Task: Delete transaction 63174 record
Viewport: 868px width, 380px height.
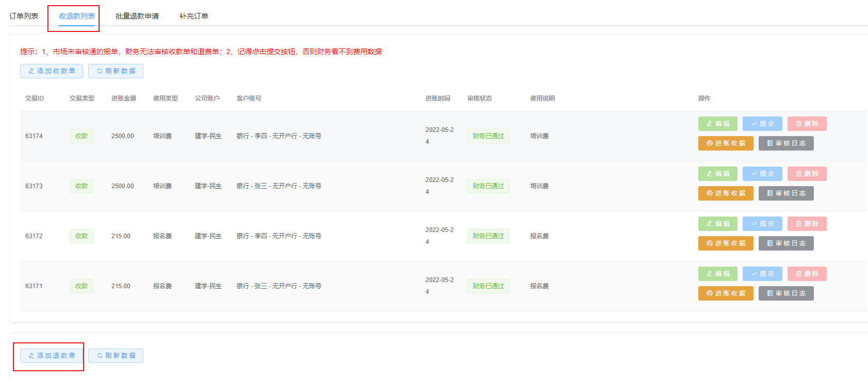Action: point(807,124)
